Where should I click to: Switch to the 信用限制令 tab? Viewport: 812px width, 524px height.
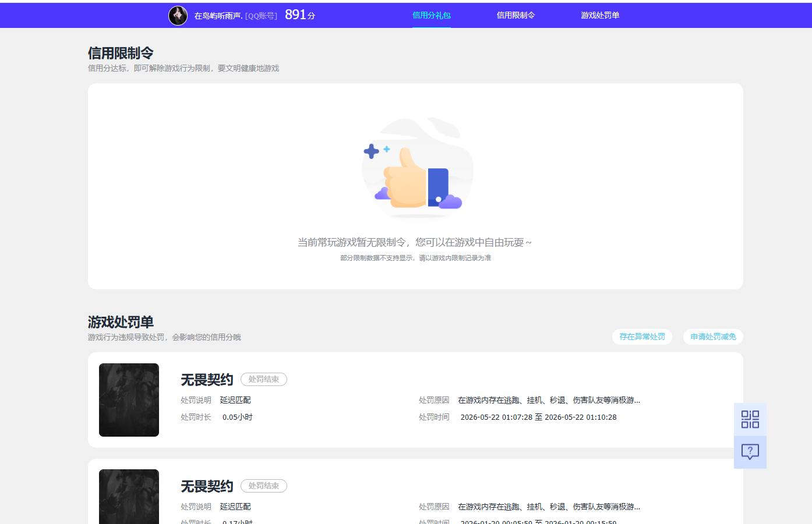(x=516, y=15)
